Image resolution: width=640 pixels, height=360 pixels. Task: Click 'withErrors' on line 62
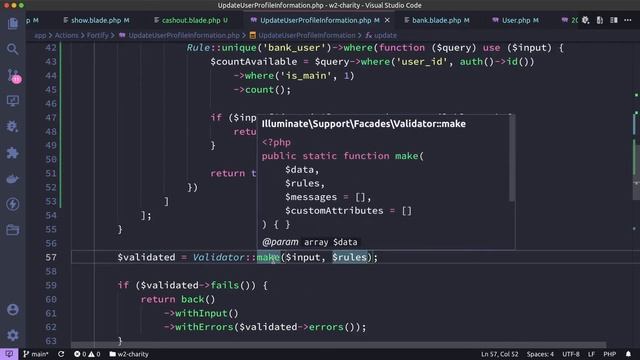pos(204,327)
